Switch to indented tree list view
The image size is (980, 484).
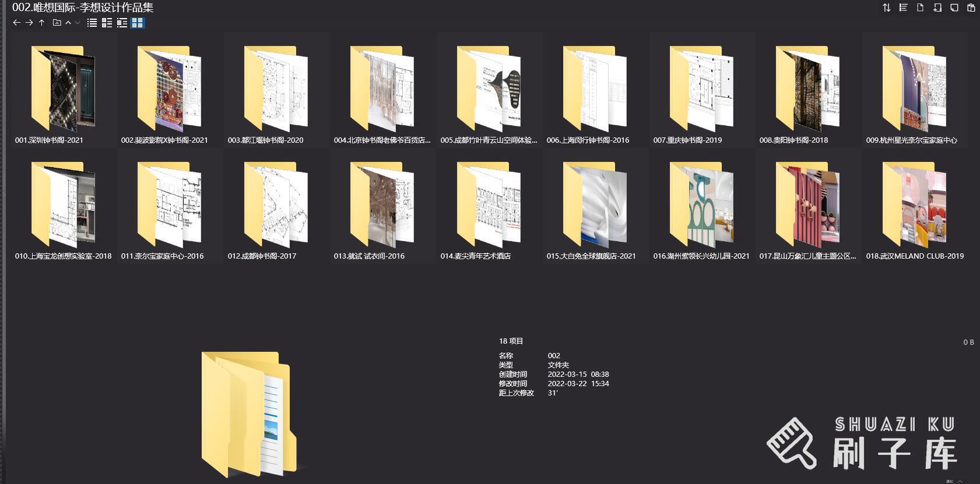pyautogui.click(x=122, y=23)
